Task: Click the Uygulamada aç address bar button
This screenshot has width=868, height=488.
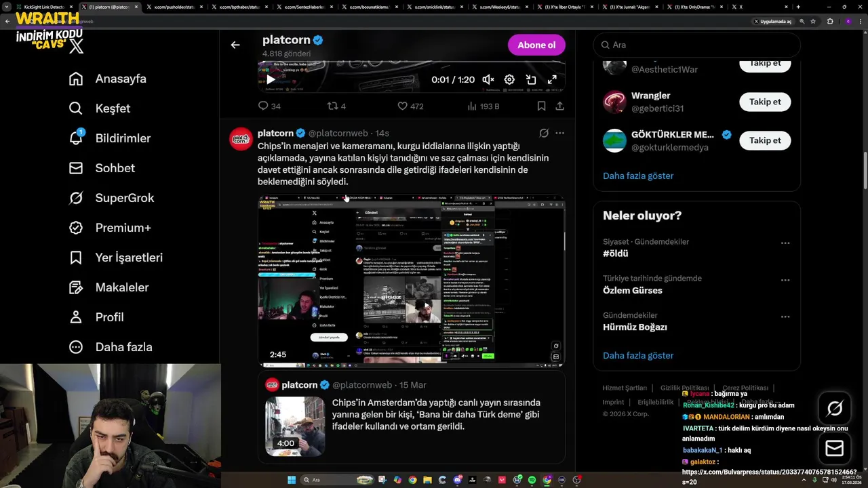Action: tap(772, 21)
